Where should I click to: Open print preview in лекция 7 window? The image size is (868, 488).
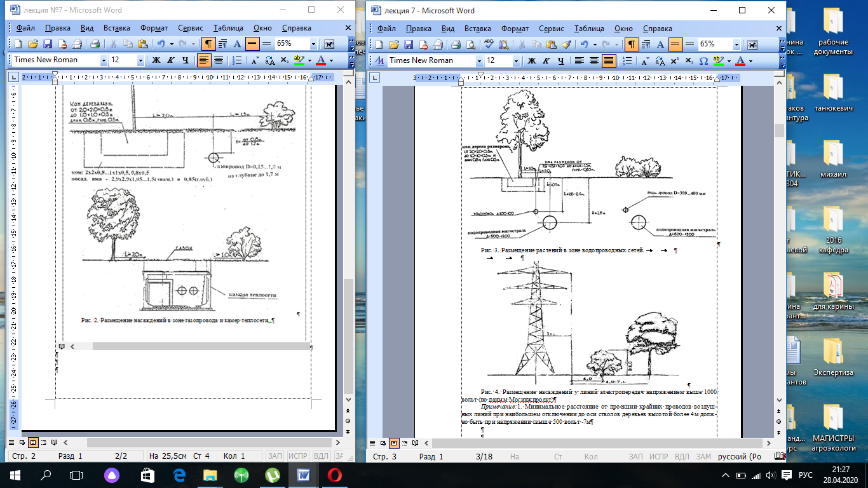[x=471, y=44]
